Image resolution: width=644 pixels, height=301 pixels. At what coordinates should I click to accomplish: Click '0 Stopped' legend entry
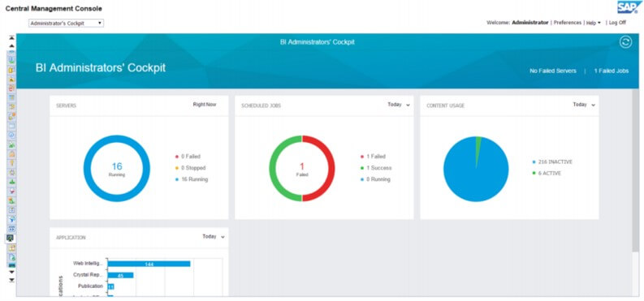click(x=190, y=168)
